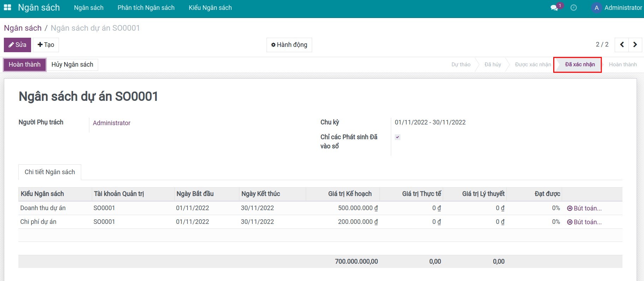
Task: Click the Sửa edit button
Action: click(18, 45)
